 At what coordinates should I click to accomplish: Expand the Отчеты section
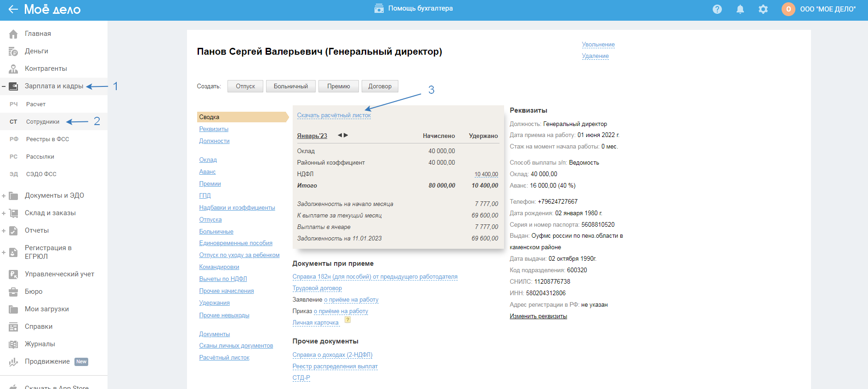point(4,231)
